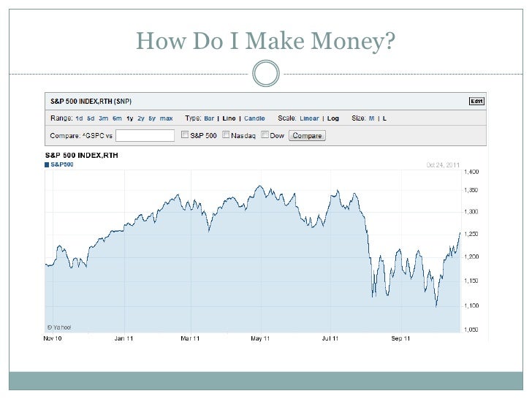Select the 5y range link
This screenshot has width=532, height=399.
point(152,118)
